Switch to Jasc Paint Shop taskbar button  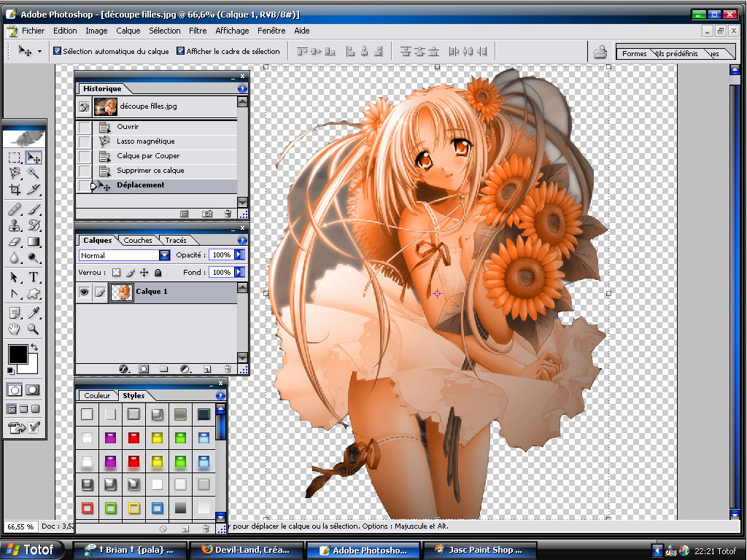tap(480, 550)
